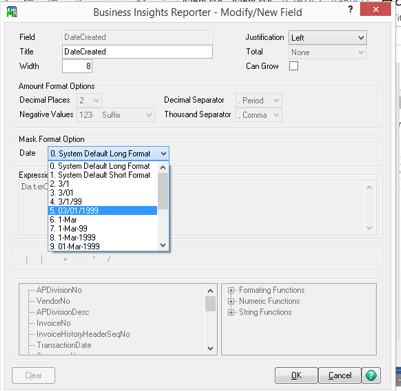Viewport: 401px width, 391px height.
Task: Click Expression box scroll up arrow
Action: [370, 187]
